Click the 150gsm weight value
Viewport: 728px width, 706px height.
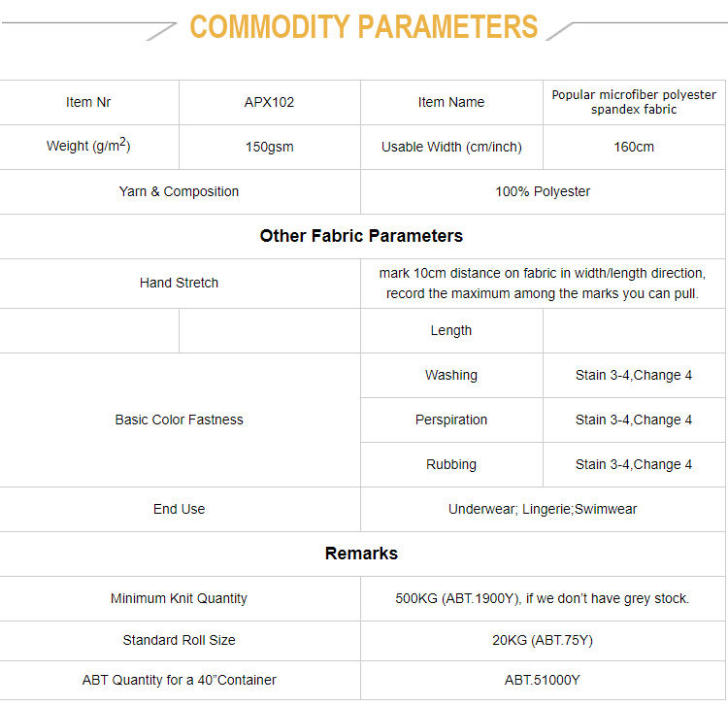tap(269, 148)
